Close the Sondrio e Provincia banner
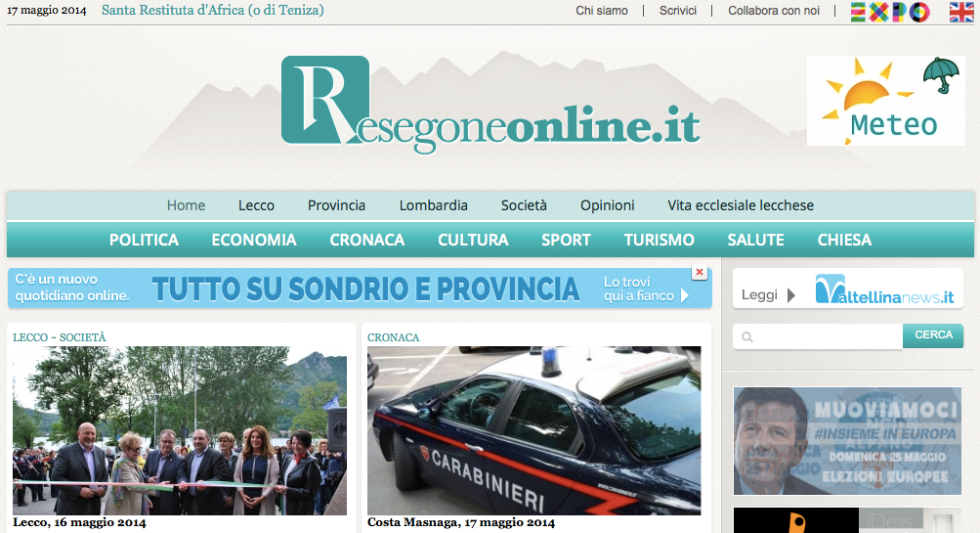This screenshot has height=533, width=980. point(700,272)
